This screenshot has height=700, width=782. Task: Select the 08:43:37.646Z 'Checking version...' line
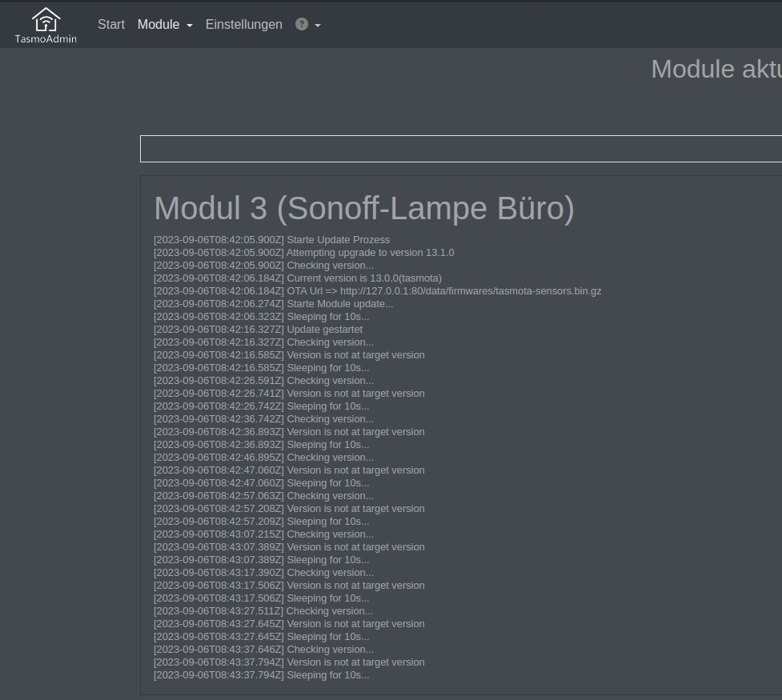264,650
